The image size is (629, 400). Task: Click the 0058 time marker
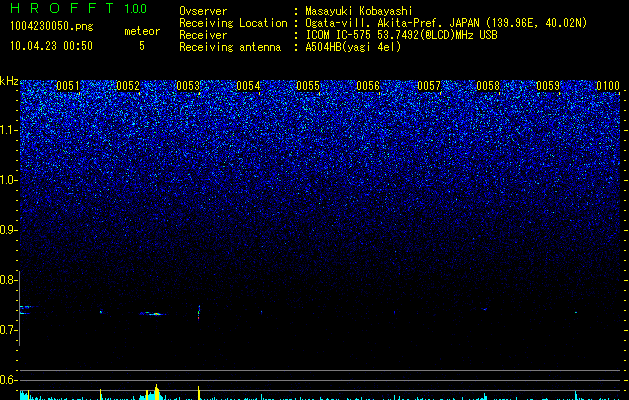coord(488,86)
